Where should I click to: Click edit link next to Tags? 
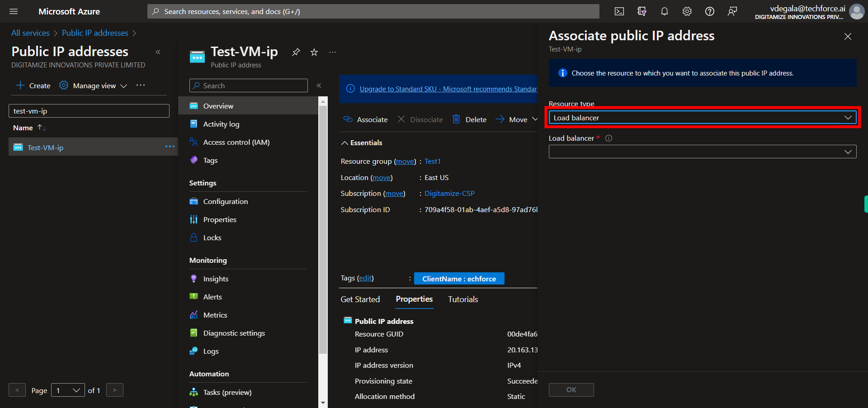click(x=365, y=278)
